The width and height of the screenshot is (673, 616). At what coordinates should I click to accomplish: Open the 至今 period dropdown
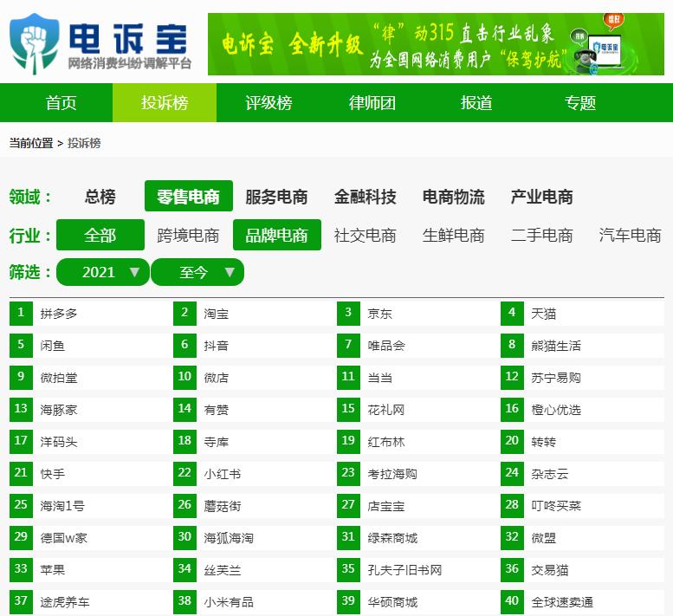click(197, 272)
